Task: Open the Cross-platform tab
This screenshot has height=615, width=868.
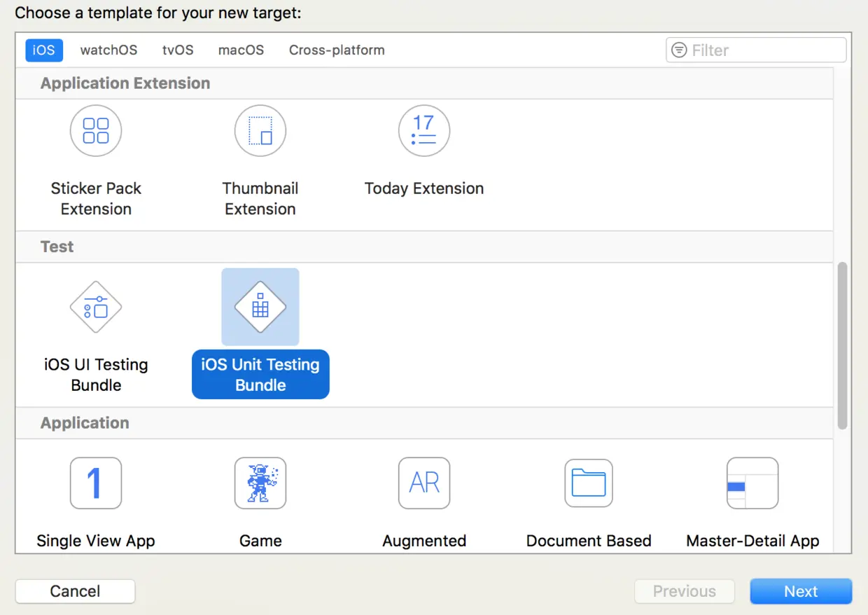Action: pos(337,50)
